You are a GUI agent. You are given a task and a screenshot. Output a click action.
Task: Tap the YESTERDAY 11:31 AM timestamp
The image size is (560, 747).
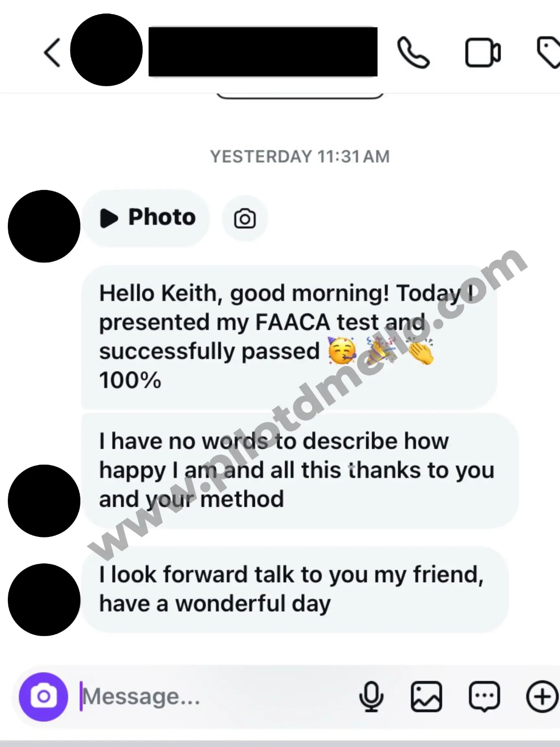[x=300, y=157]
